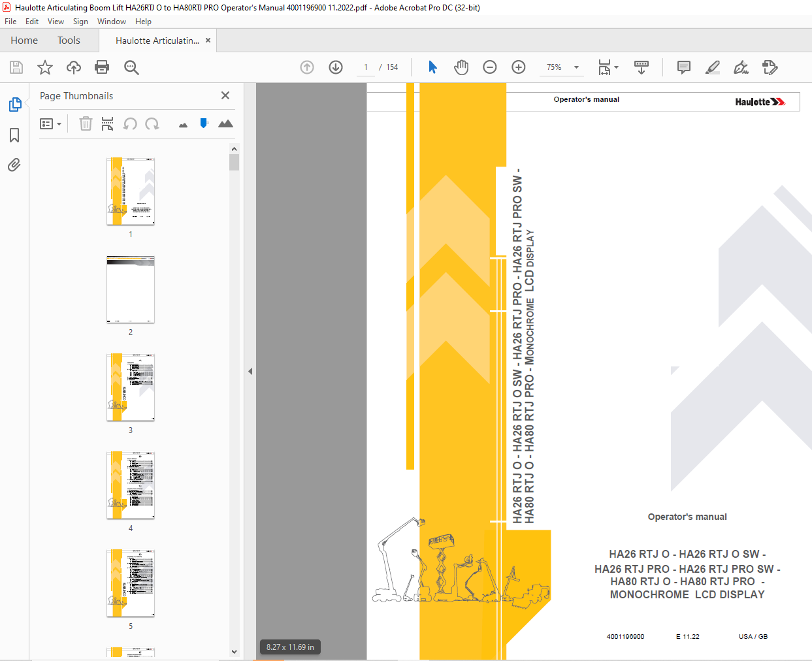This screenshot has height=661, width=812.
Task: Click the page number input field
Action: click(366, 67)
